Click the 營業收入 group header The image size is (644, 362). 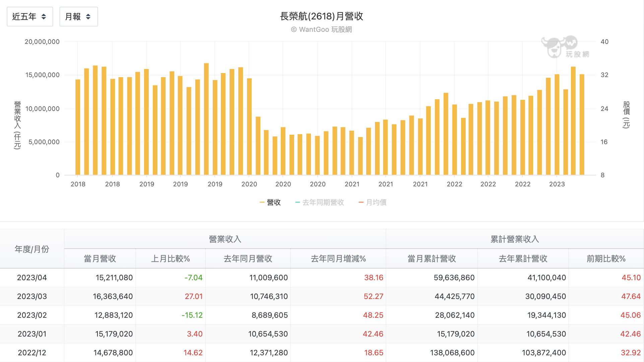pyautogui.click(x=225, y=239)
